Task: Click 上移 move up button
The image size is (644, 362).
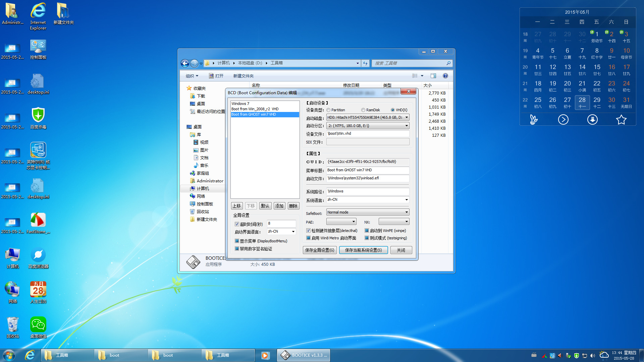Action: pyautogui.click(x=237, y=206)
